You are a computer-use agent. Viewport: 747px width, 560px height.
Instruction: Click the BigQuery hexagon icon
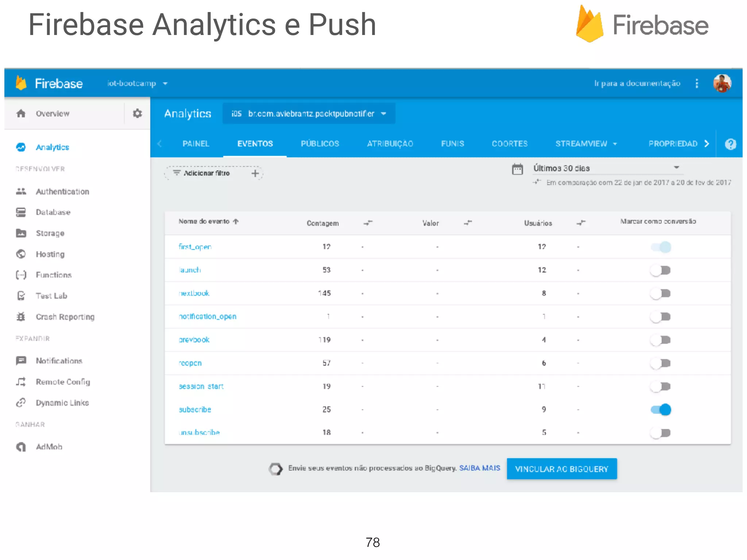(276, 469)
